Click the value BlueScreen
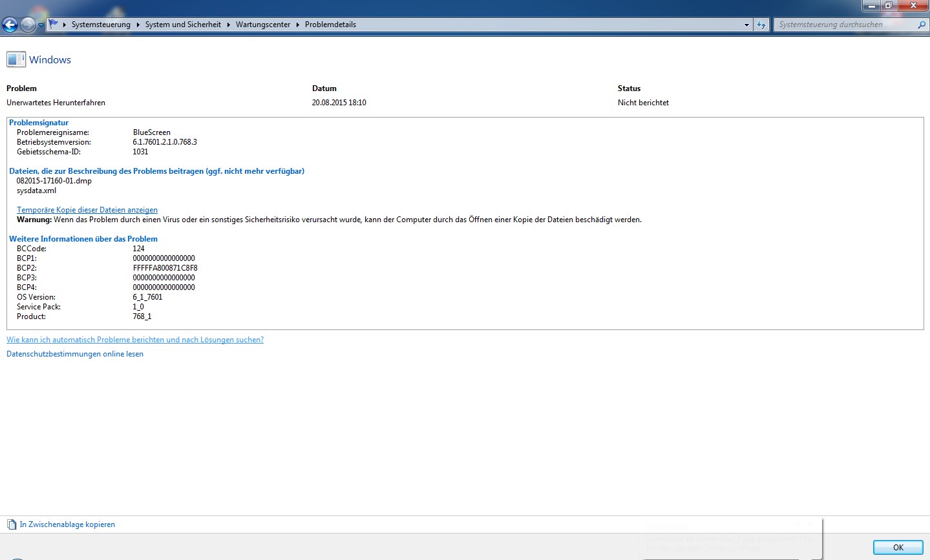930x560 pixels. (151, 132)
